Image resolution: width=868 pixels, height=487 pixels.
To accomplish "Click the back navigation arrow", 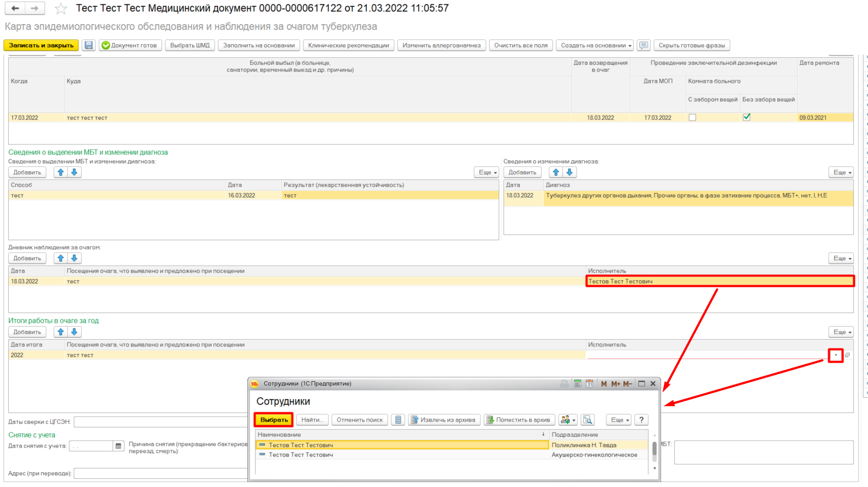I will coord(15,8).
